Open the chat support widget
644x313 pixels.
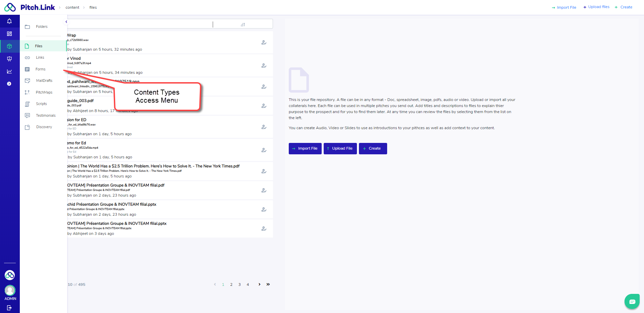tap(632, 302)
